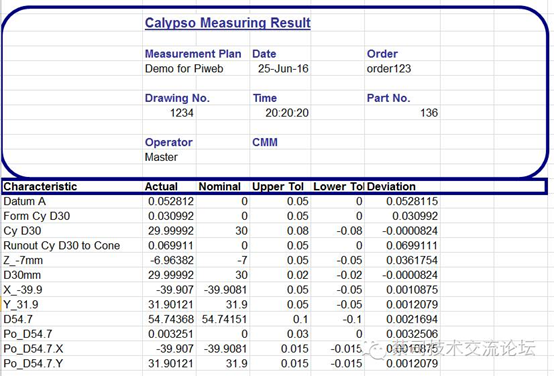Select Runout deviation 0.0699111
Screen dimensions: 554x376
click(412, 245)
